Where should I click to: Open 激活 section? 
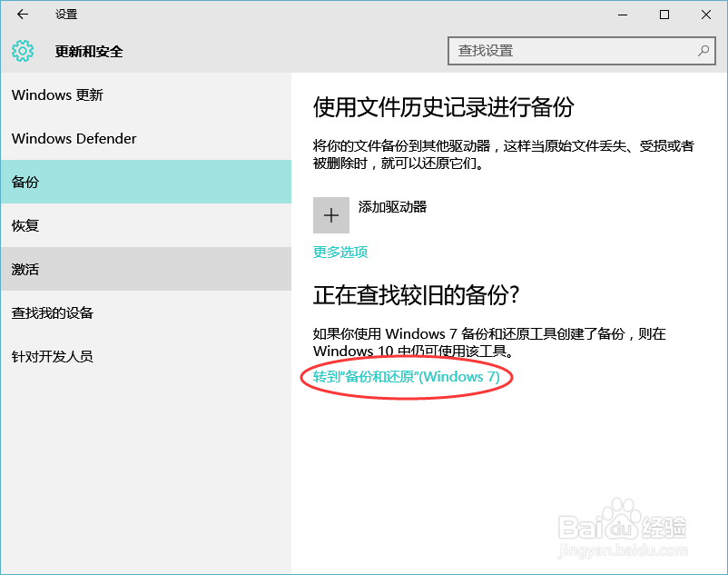click(146, 269)
